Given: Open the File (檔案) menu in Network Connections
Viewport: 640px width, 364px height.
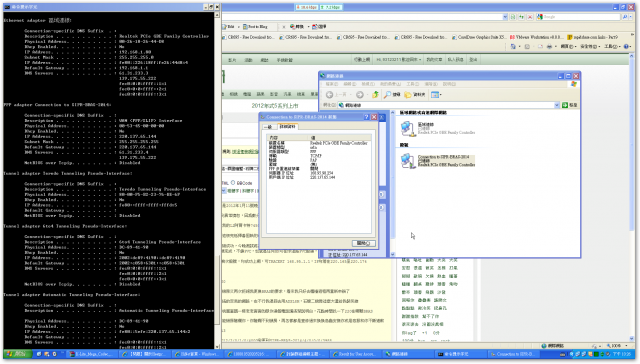Looking at the screenshot, I should pyautogui.click(x=331, y=84).
